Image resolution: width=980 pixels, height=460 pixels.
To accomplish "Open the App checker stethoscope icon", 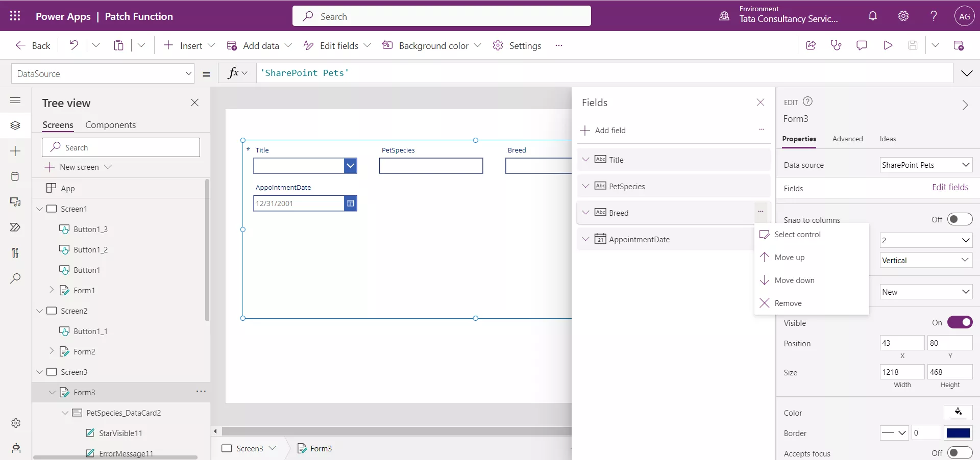I will coord(836,45).
